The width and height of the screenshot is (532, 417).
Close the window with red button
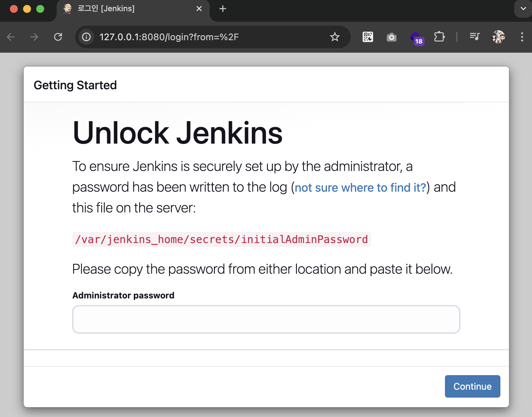(14, 9)
